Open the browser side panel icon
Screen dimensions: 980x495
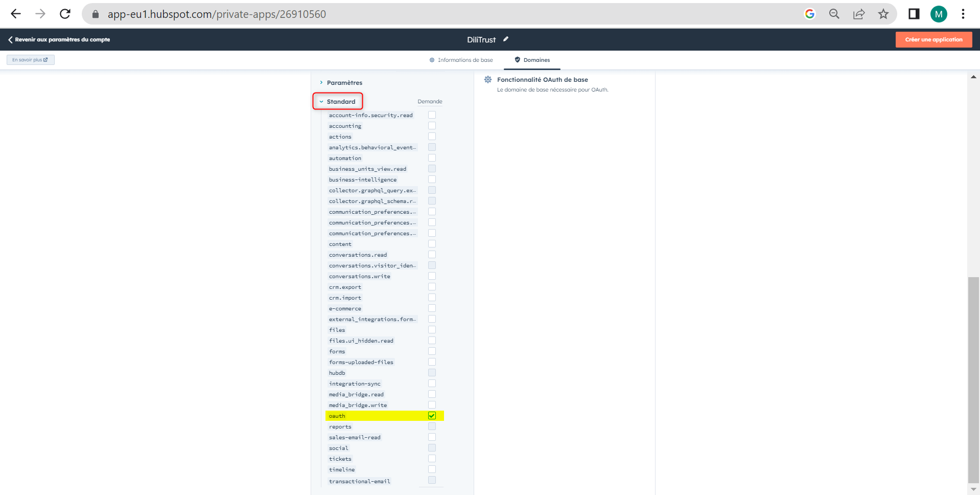point(914,14)
